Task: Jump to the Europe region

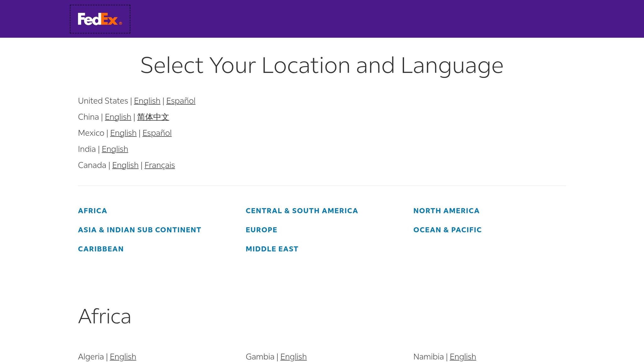Action: pyautogui.click(x=261, y=230)
